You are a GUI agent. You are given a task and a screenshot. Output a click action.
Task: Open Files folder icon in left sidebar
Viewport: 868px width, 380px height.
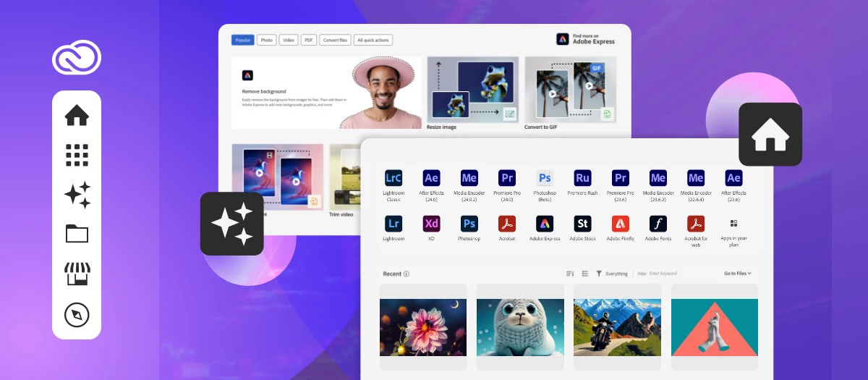(77, 234)
